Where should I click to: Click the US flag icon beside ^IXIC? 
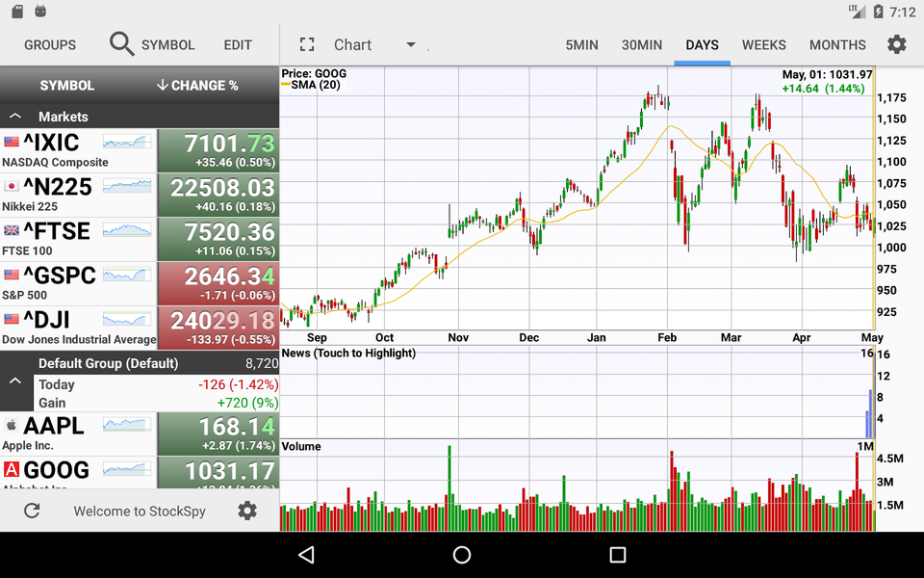point(13,139)
